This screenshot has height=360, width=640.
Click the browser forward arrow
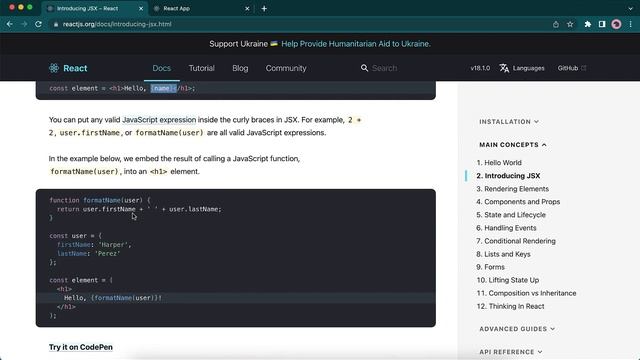[24, 24]
